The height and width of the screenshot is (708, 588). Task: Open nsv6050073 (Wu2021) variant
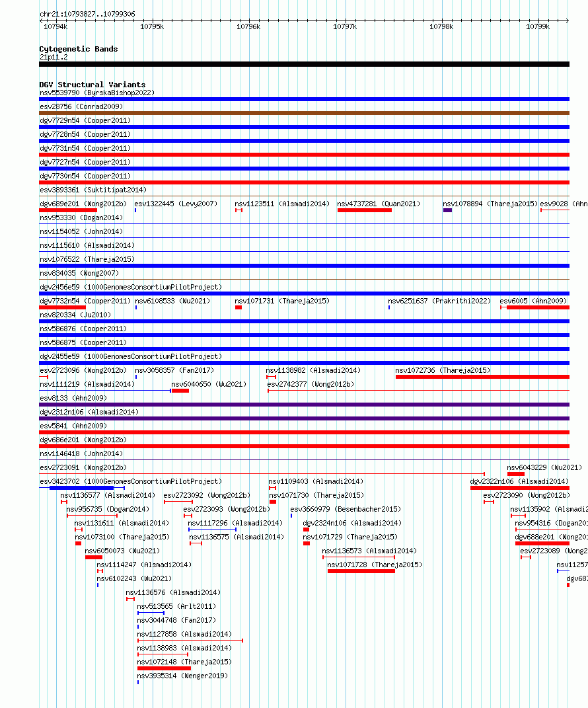(x=122, y=551)
